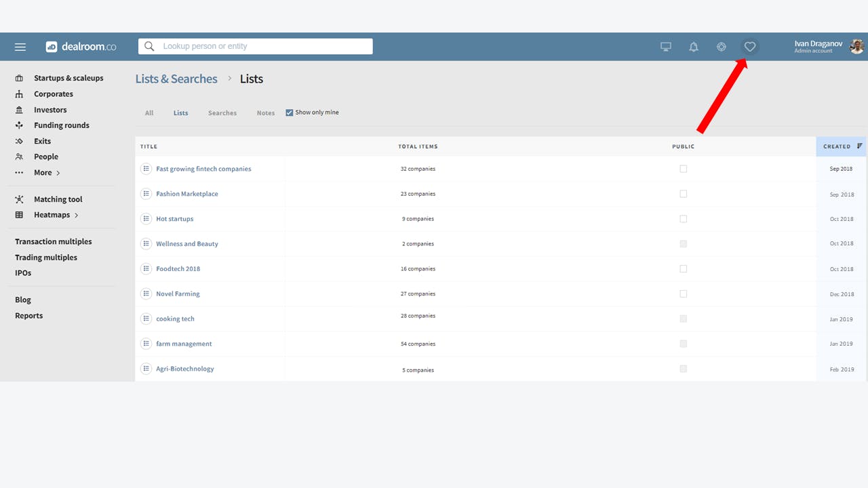Viewport: 868px width, 488px height.
Task: Select the Funding rounds sidebar icon
Action: (x=19, y=125)
